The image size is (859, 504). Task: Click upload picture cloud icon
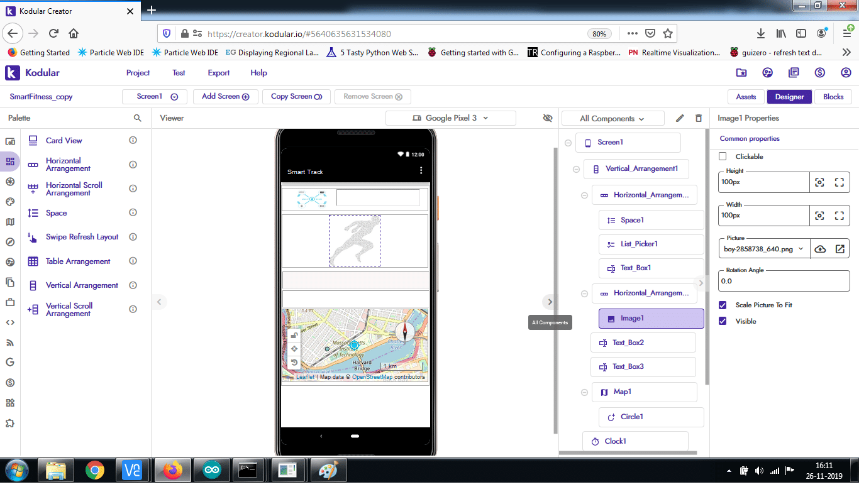tap(820, 249)
